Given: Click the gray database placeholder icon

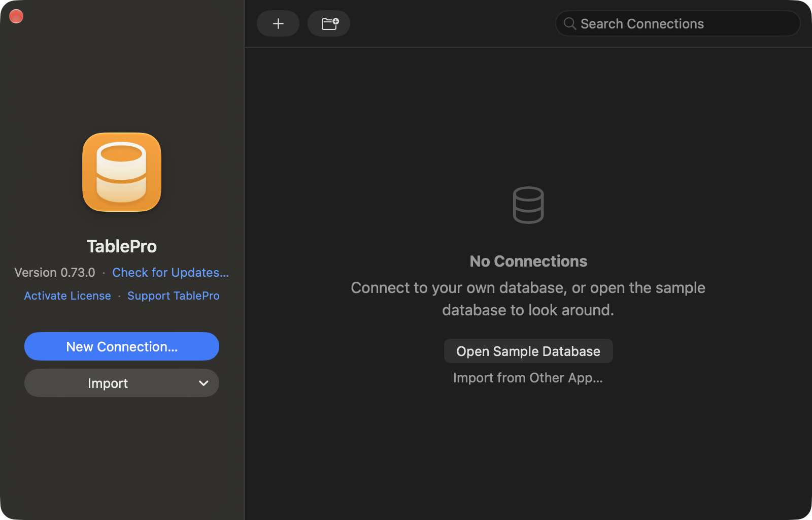Looking at the screenshot, I should pyautogui.click(x=528, y=205).
